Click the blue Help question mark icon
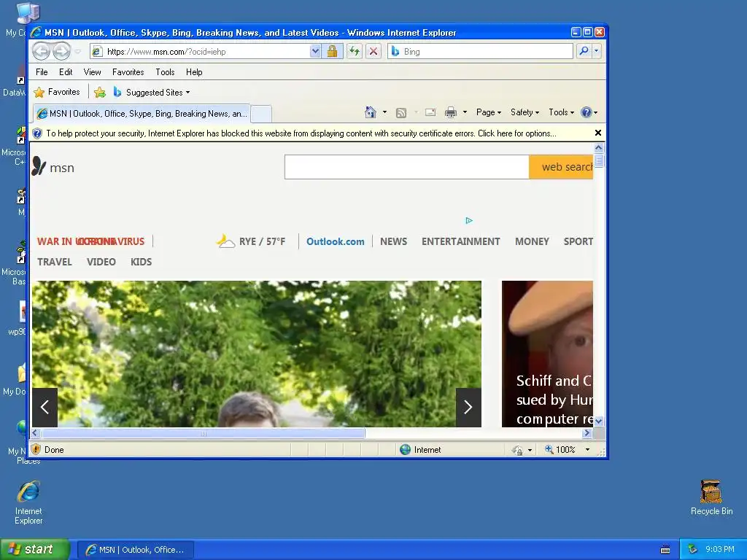This screenshot has height=560, width=747. [587, 112]
